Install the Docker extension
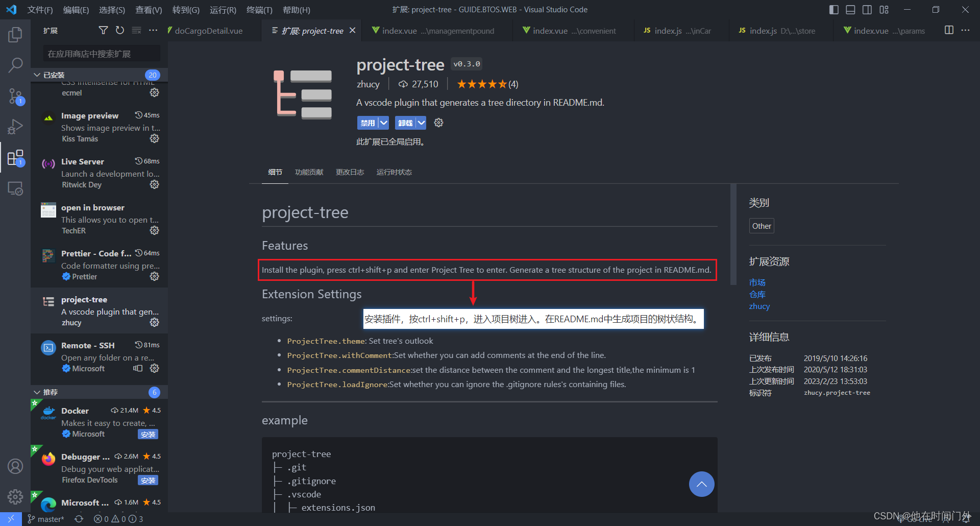980x526 pixels. (x=148, y=434)
